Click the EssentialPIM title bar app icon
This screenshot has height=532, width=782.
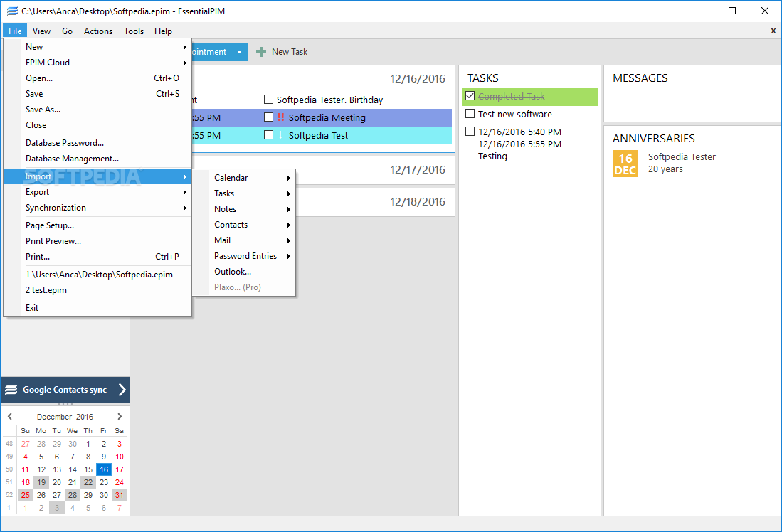coord(12,11)
